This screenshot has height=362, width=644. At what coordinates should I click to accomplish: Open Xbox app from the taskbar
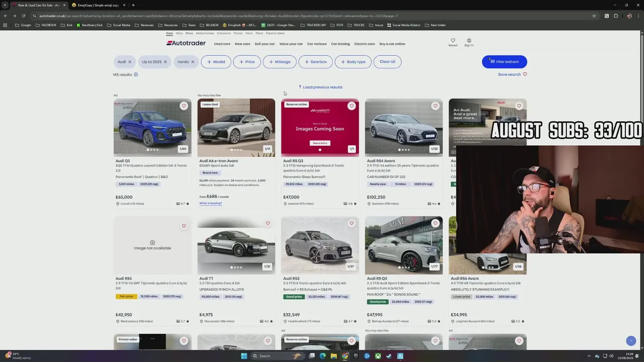[x=378, y=356]
